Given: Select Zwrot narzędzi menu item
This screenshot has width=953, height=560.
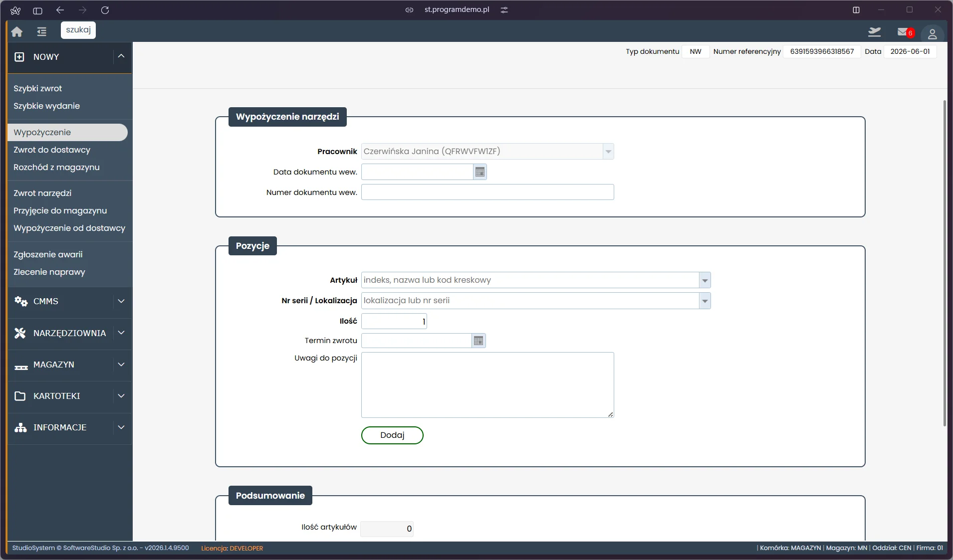Looking at the screenshot, I should (42, 193).
